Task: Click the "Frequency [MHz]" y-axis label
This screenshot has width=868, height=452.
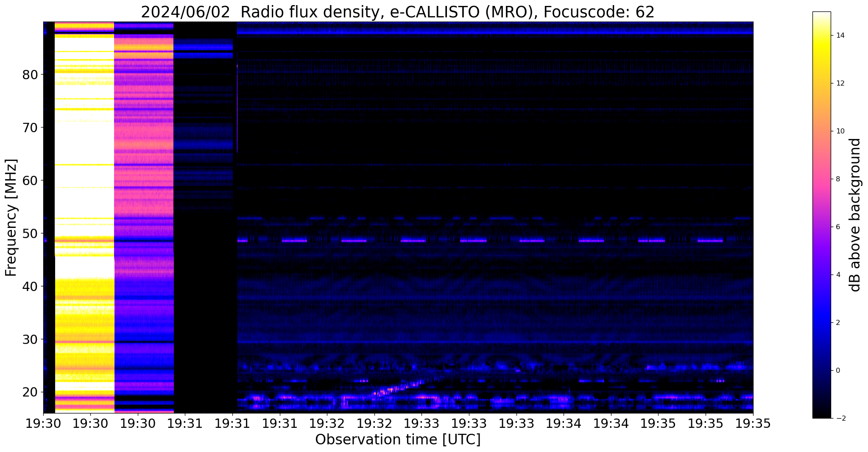Action: pos(11,218)
